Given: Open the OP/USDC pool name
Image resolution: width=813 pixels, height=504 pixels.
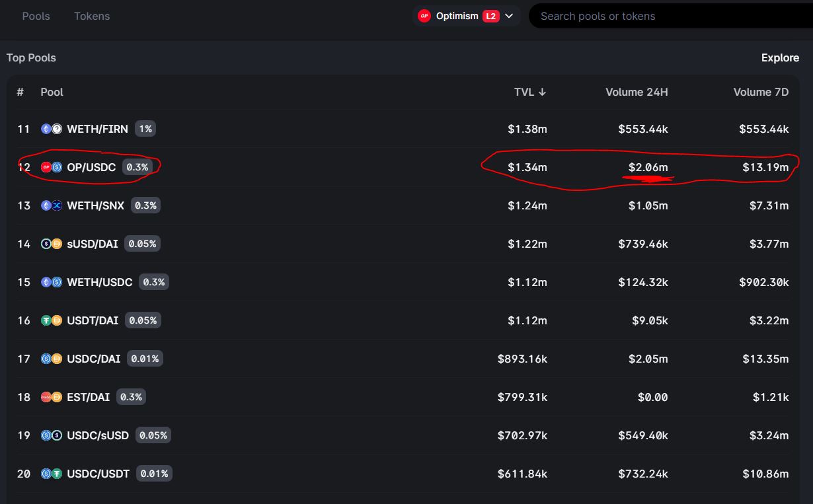Looking at the screenshot, I should [91, 167].
